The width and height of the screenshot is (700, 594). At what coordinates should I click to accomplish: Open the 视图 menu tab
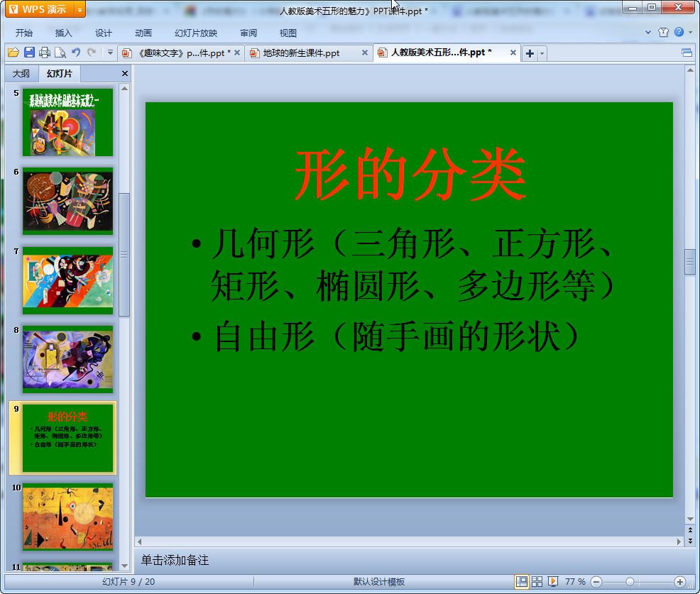[x=288, y=33]
